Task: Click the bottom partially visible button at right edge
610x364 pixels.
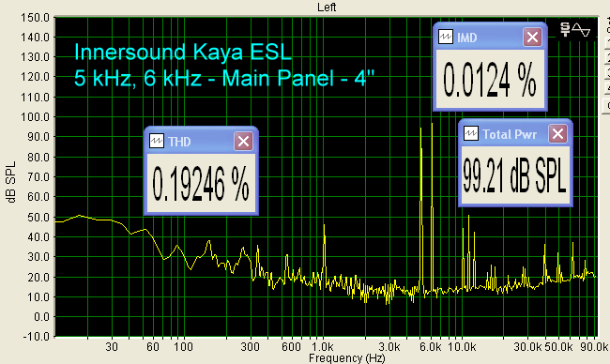Action: (x=607, y=105)
